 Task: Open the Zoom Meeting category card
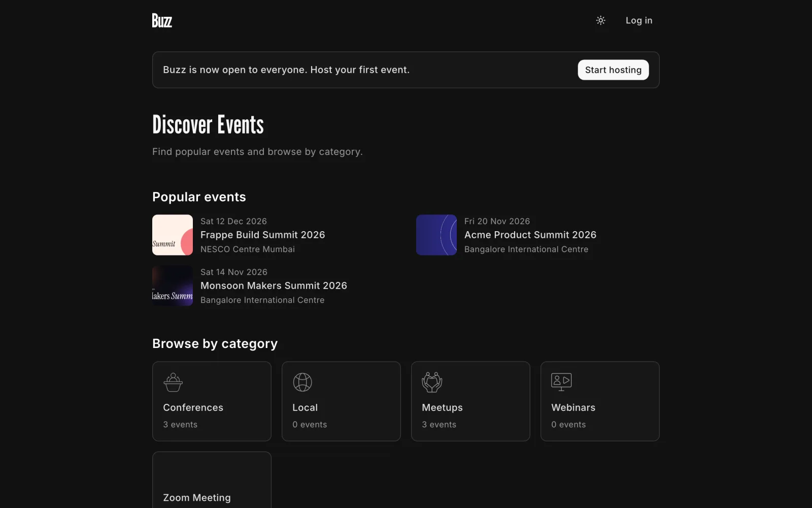point(212,480)
